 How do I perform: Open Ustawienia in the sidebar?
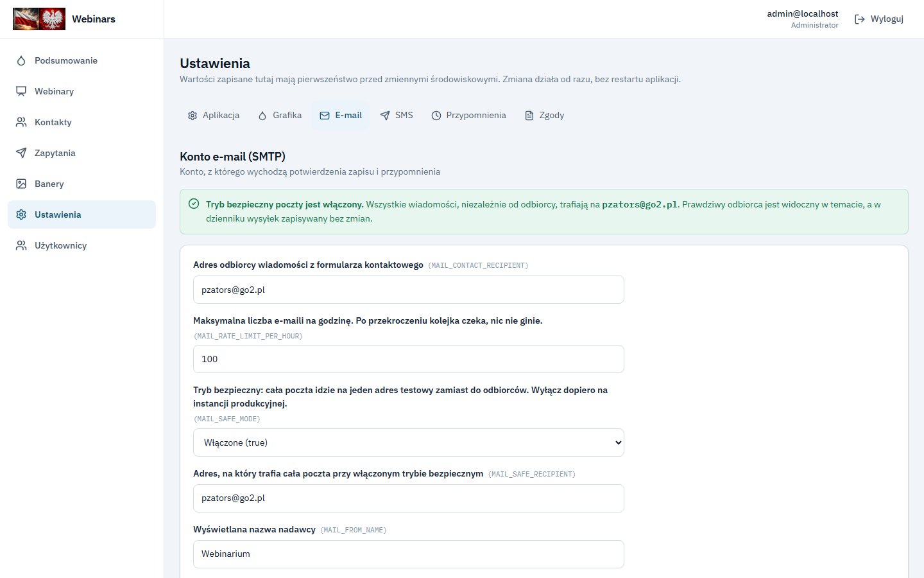(81, 215)
